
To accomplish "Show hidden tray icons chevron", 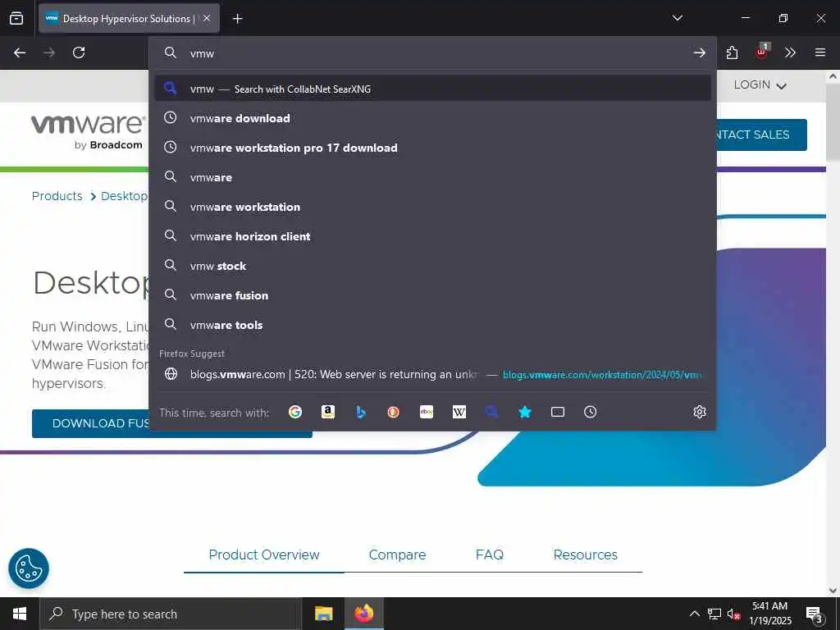I will (x=694, y=614).
